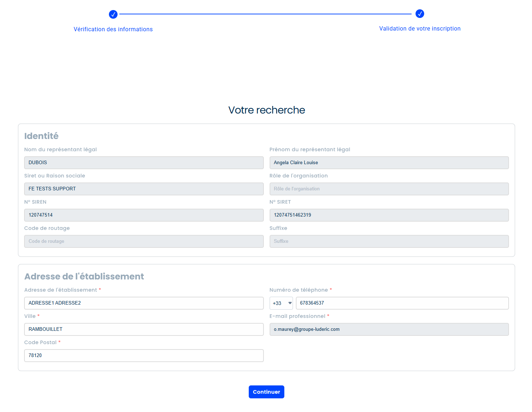The width and height of the screenshot is (532, 412).
Task: Click the Vérification des informations step checkmark
Action: (113, 14)
